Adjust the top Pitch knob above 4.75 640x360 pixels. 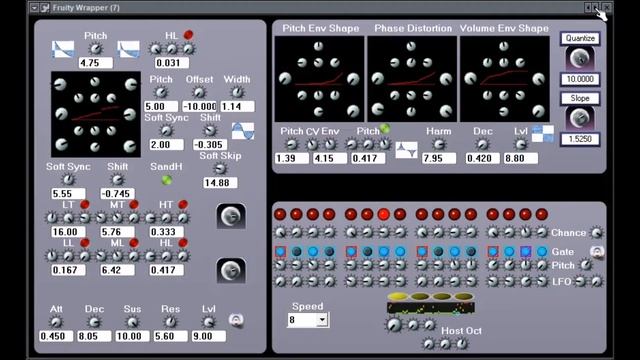tap(96, 49)
